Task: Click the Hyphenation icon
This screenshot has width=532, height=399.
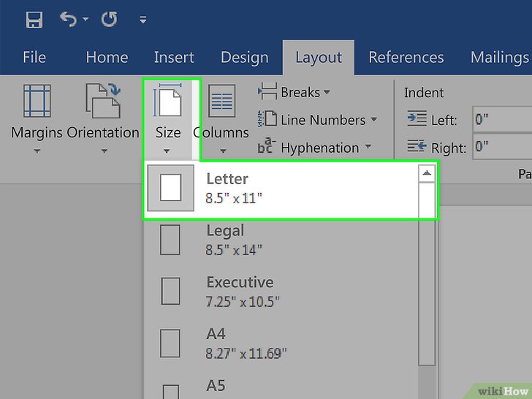Action: [267, 146]
